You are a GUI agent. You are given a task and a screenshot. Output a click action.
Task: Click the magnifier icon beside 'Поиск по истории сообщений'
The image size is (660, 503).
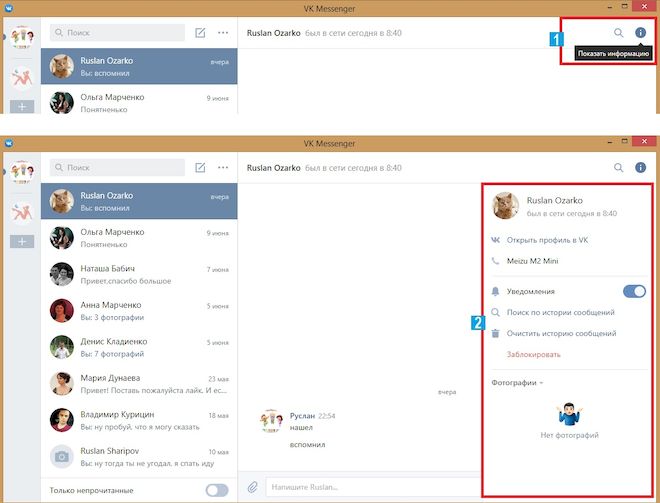click(x=495, y=312)
